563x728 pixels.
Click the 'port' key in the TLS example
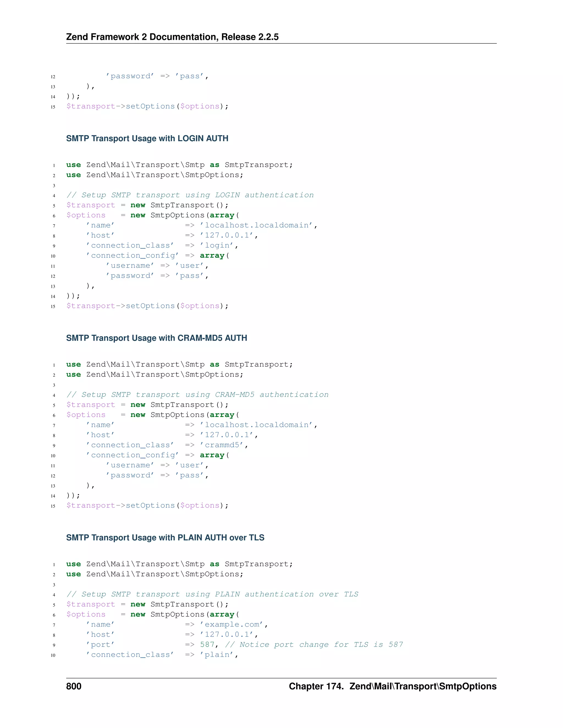100,645
